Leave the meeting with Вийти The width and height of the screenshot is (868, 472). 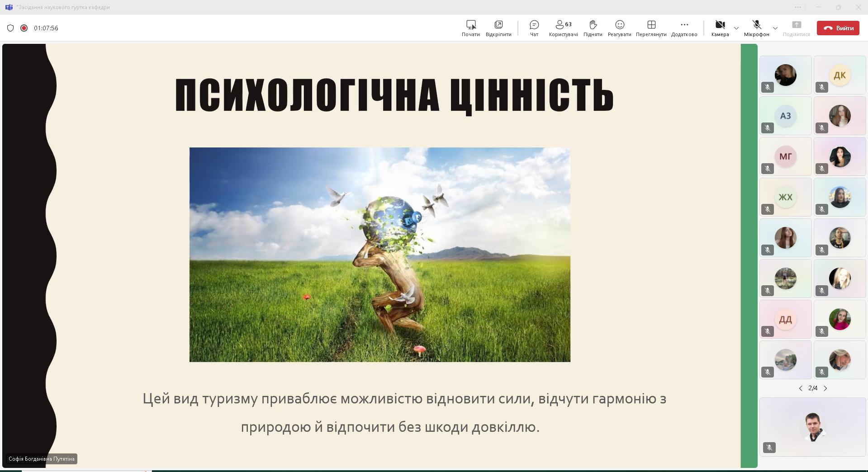(838, 28)
